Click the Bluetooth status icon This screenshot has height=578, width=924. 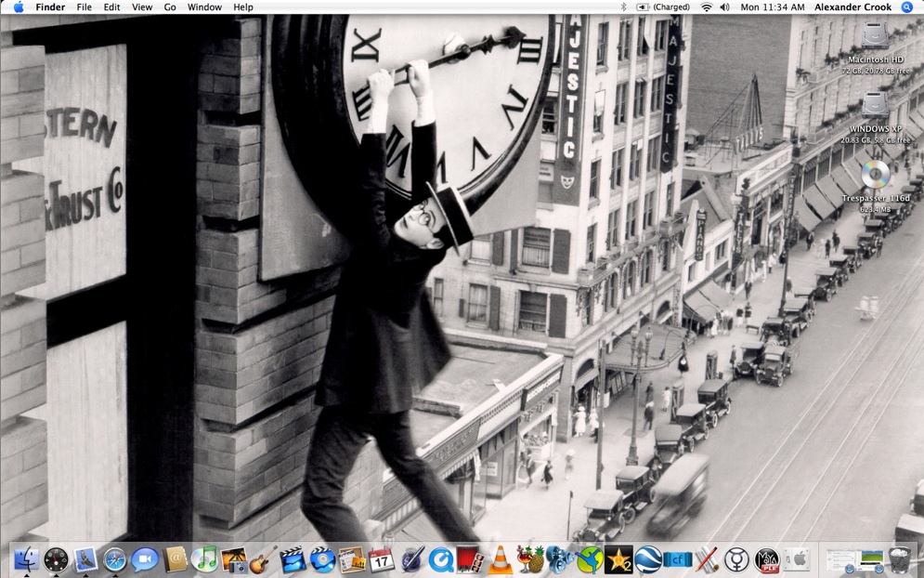(623, 7)
